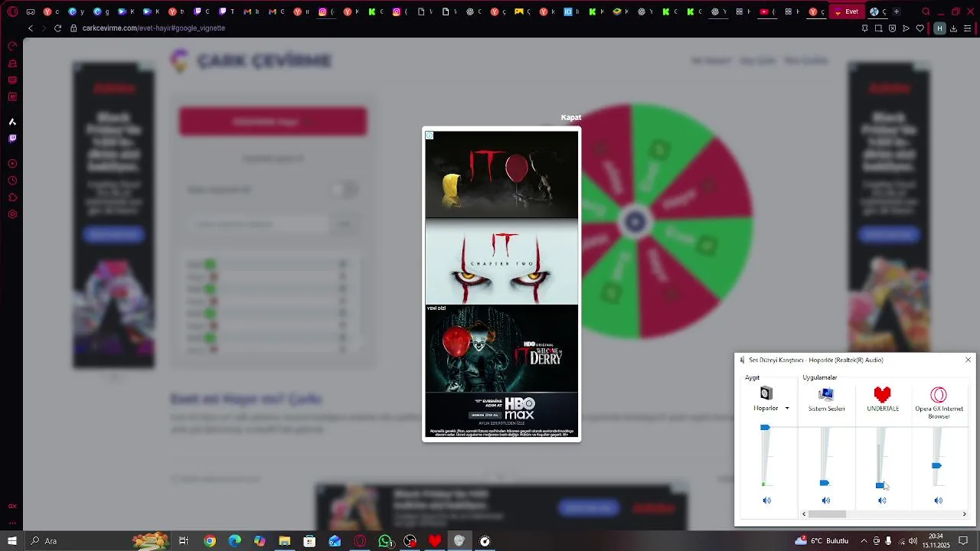Click the Hoparlör speaker device icon
This screenshot has height=551, width=980.
pos(766,393)
